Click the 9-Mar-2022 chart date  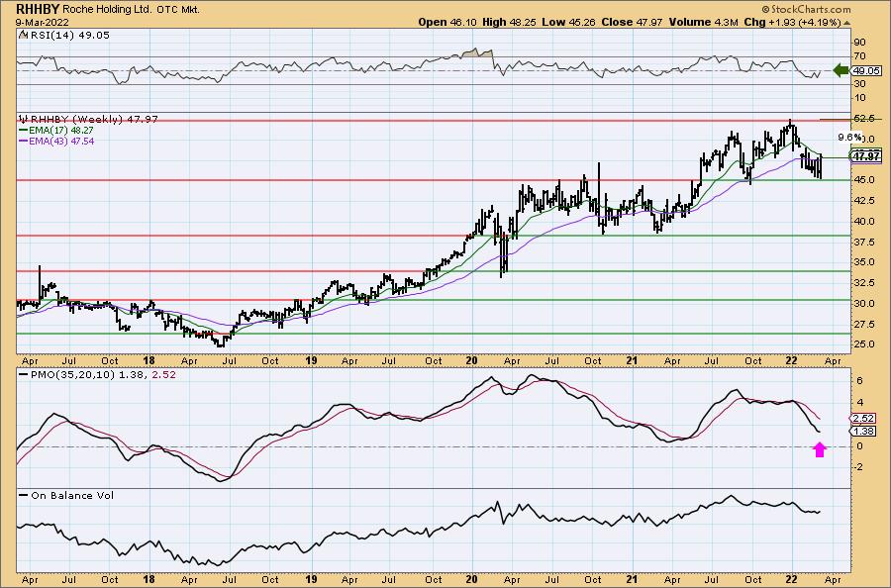pos(43,22)
